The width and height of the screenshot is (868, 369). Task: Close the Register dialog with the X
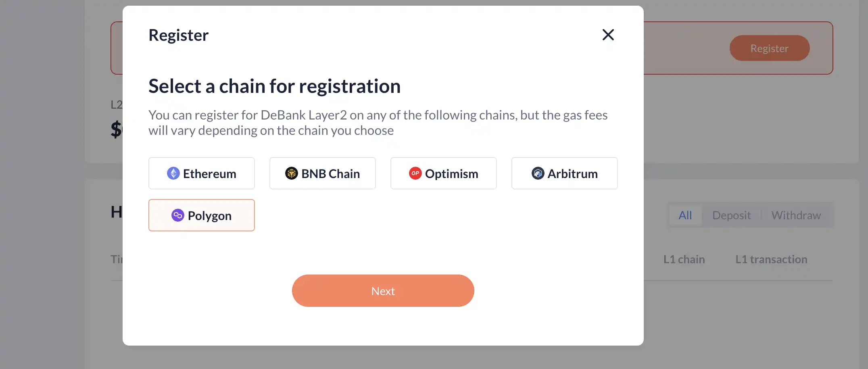608,35
